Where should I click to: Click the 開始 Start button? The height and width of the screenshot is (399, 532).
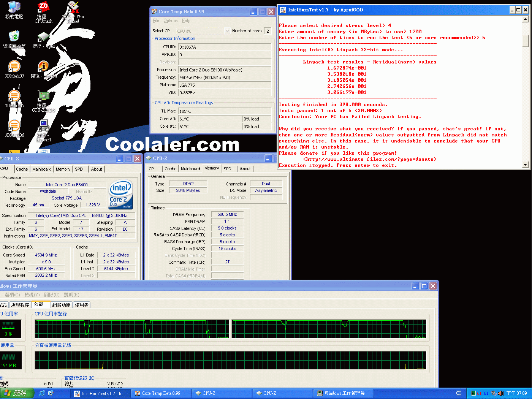pyautogui.click(x=17, y=393)
